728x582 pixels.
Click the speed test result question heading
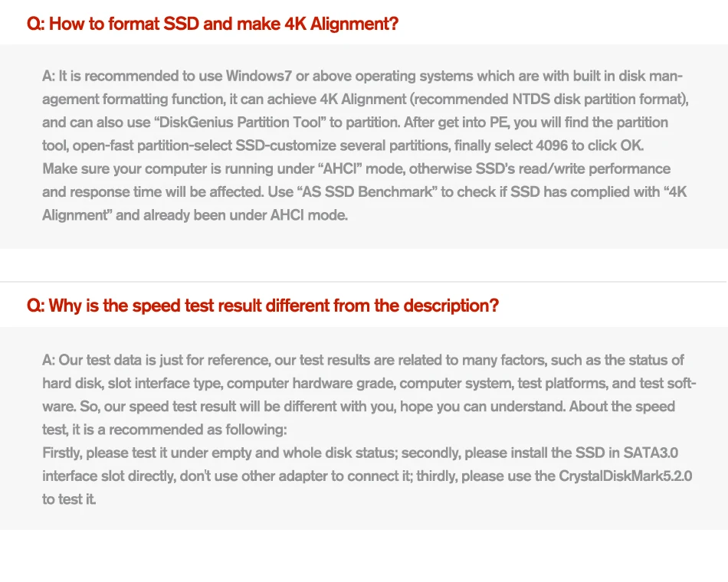(263, 306)
